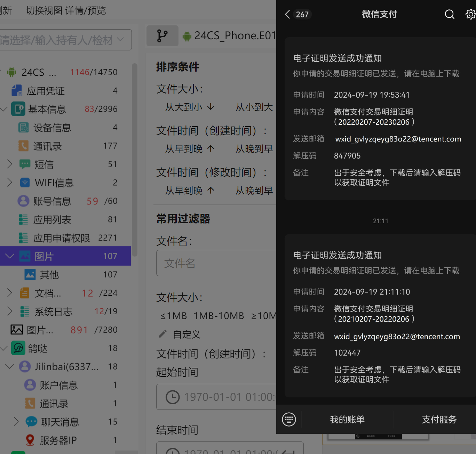
Task: Open 我的账单 menu tab
Action: (x=347, y=420)
